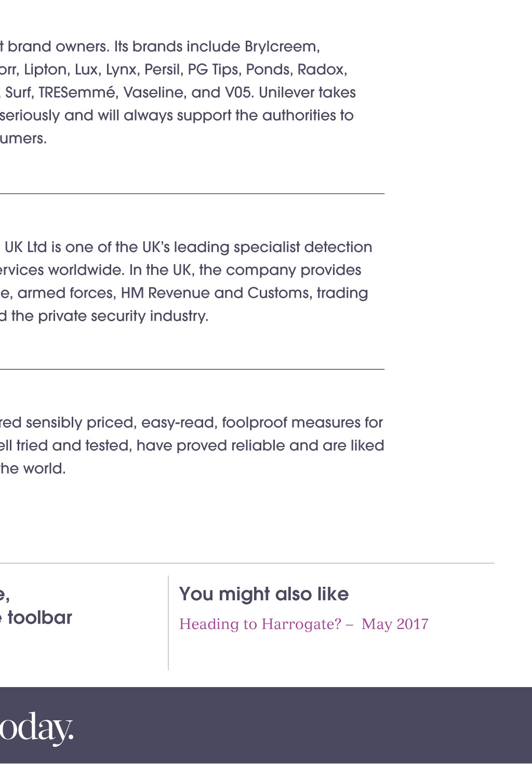
Task: Click the vertical divider beside 'You might also like'
Action: click(x=168, y=623)
